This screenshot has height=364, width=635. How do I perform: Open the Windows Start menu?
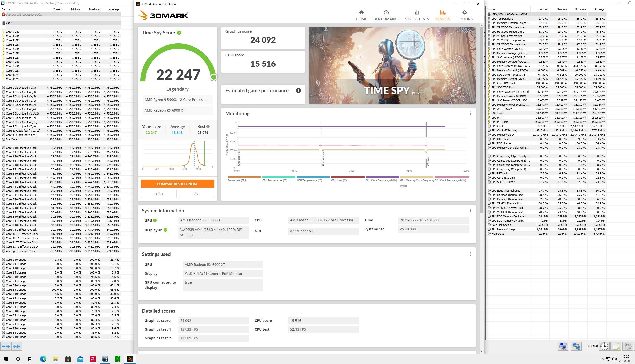tap(6, 359)
